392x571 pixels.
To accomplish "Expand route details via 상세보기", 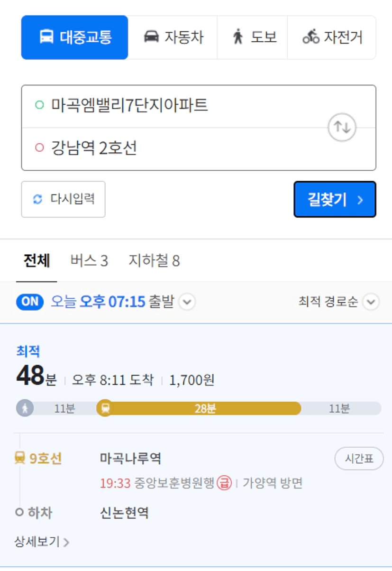I will [42, 542].
